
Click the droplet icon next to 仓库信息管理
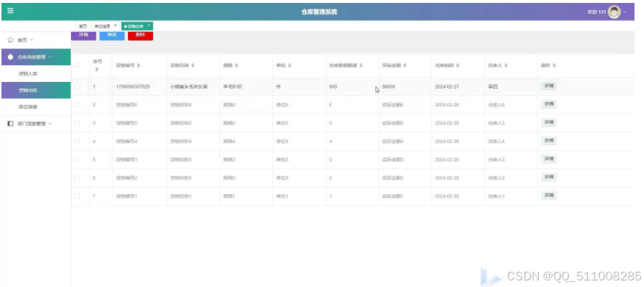[11, 57]
